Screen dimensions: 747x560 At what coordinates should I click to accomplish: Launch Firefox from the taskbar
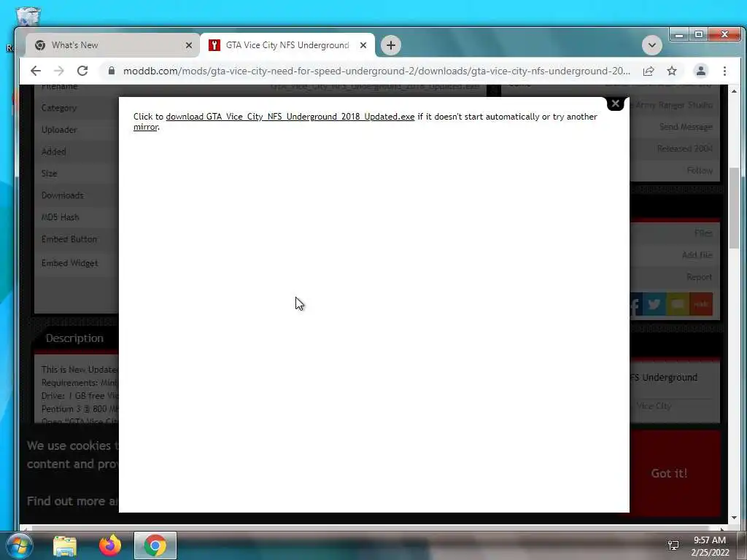(x=110, y=545)
